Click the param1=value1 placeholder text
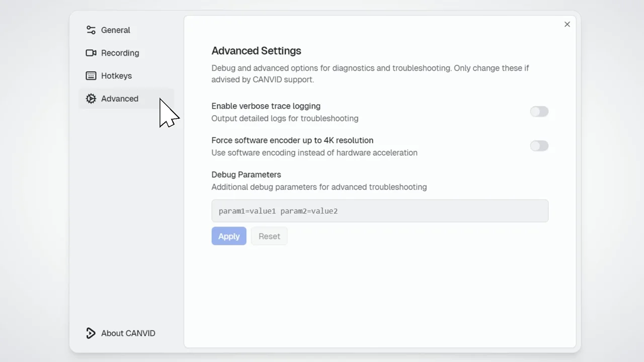644x362 pixels. [x=278, y=211]
